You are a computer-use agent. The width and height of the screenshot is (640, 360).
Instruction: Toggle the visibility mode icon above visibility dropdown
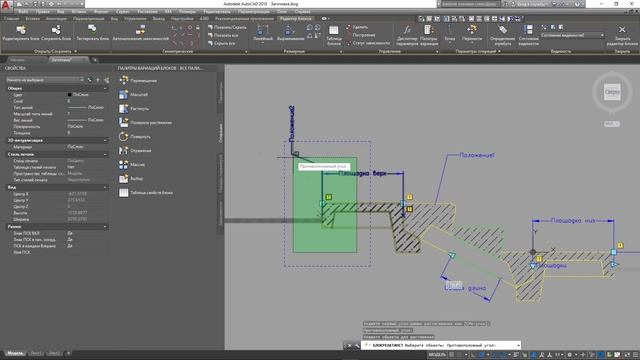(x=544, y=27)
